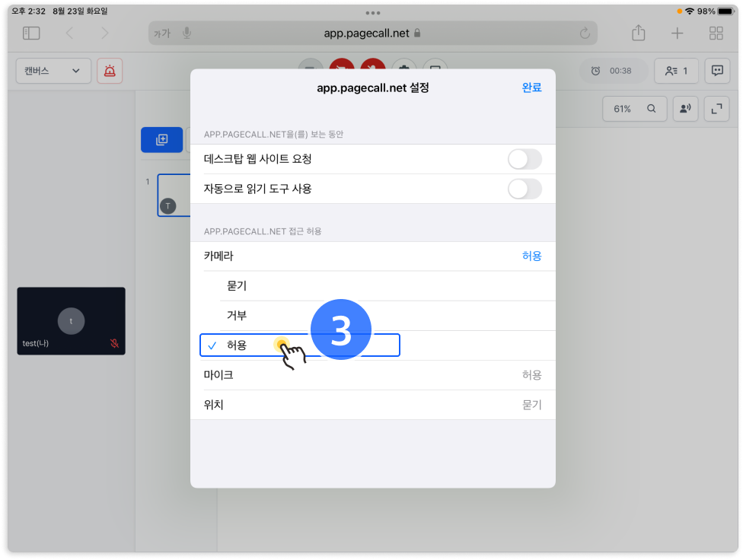Select 거부 option for camera
743x560 pixels.
373,316
